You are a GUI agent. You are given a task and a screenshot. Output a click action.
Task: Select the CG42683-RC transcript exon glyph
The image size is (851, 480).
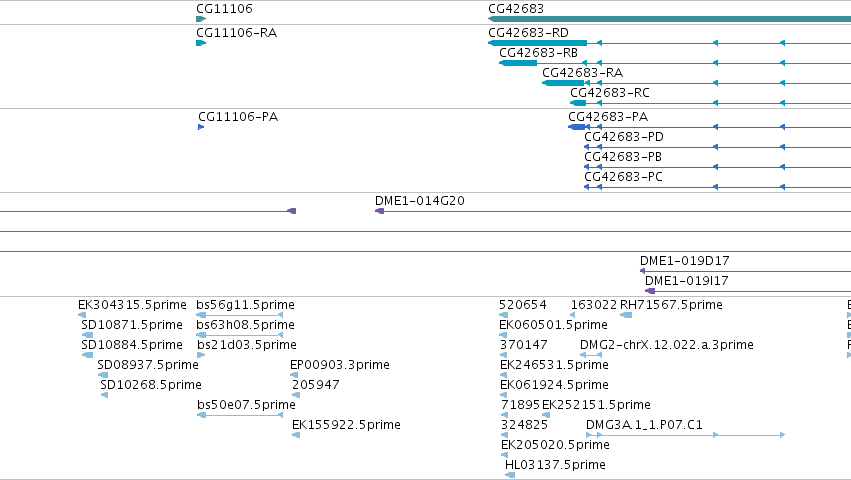tap(578, 103)
